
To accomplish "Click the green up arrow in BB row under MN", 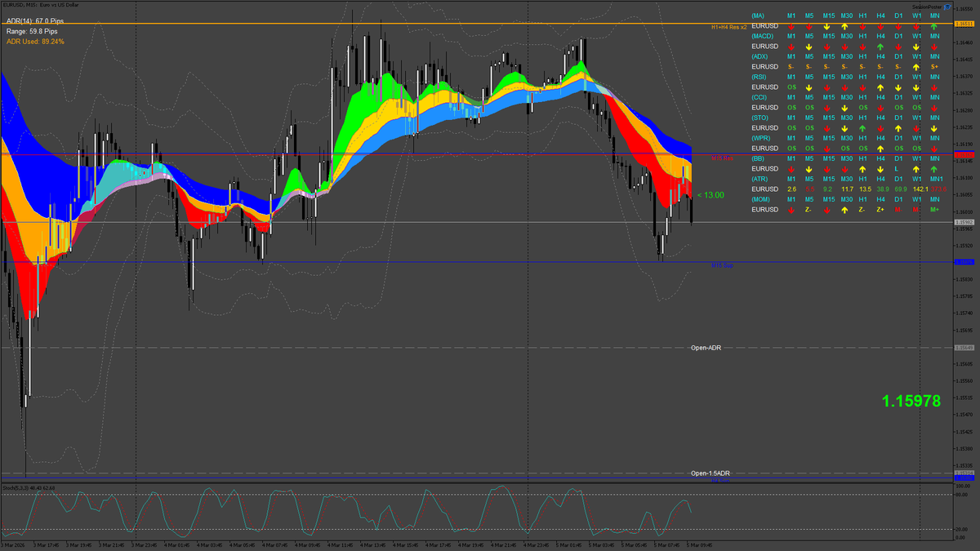I will tap(934, 168).
